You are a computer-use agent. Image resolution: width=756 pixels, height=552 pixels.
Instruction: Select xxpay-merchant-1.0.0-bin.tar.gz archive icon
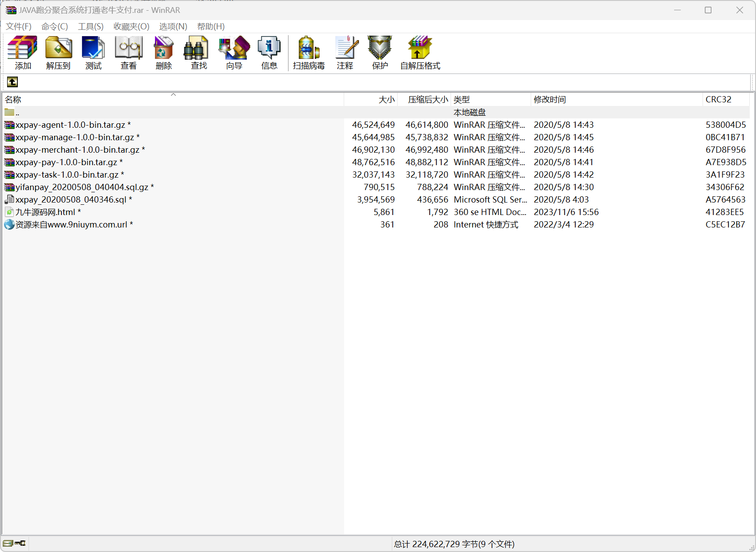click(9, 150)
